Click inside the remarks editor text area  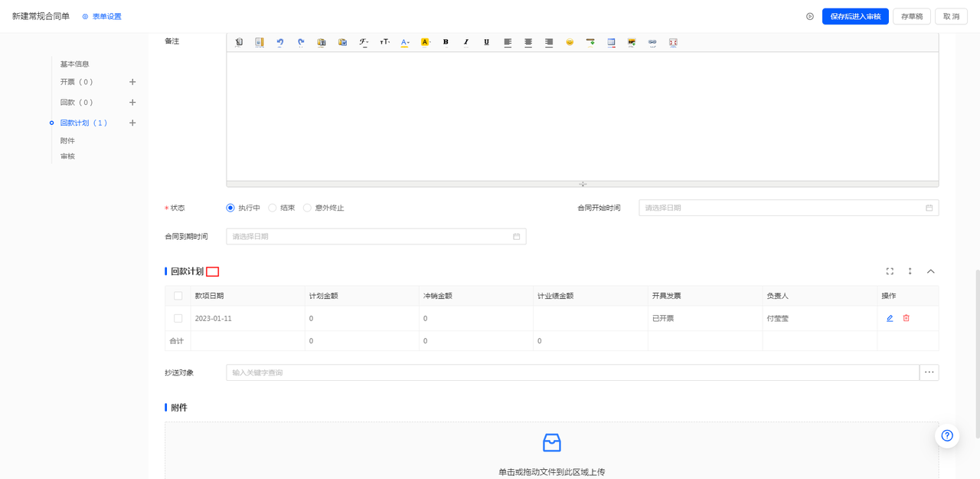pos(583,116)
